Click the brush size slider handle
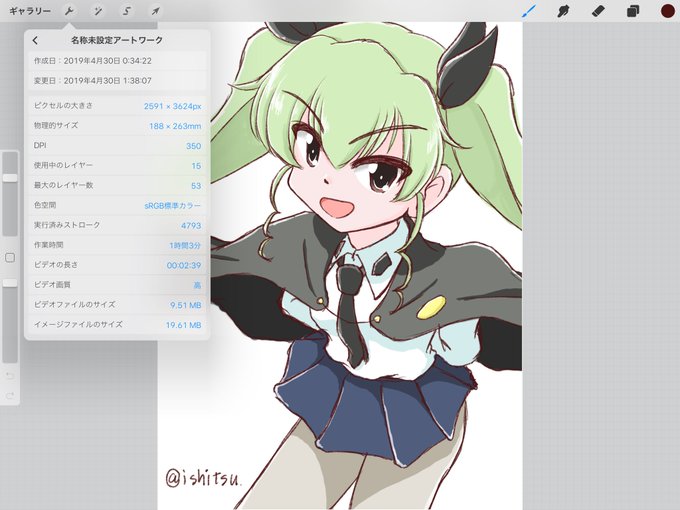The width and height of the screenshot is (680, 510). pyautogui.click(x=10, y=178)
